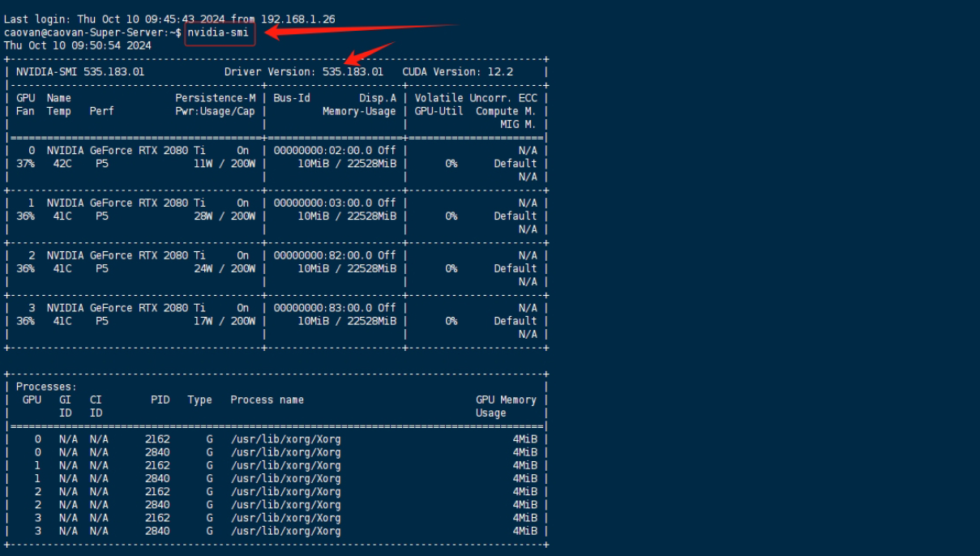Click the GPU 2 process row with PID 2840

[276, 504]
